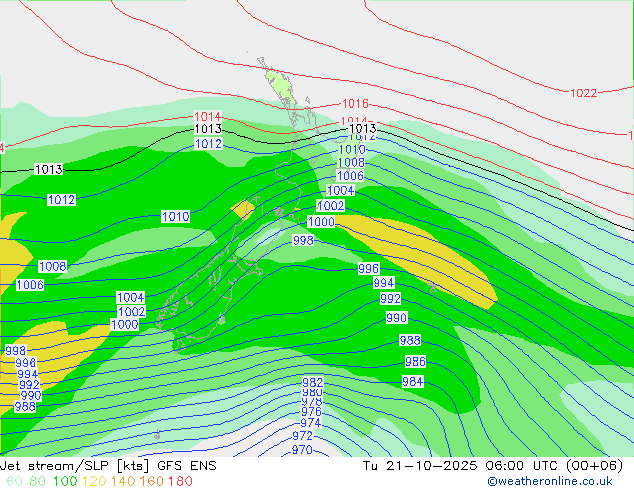Click the red 1022 isobar label
634x490 pixels.
(x=583, y=93)
